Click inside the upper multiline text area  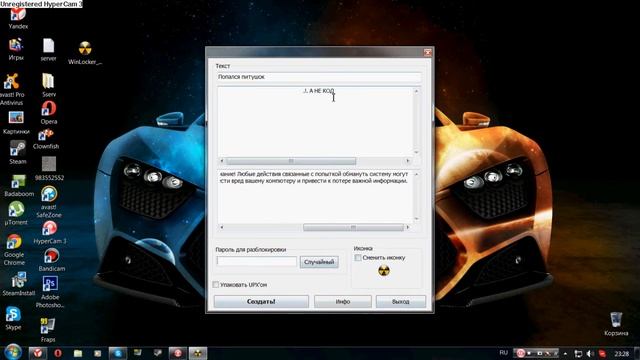tap(315, 121)
